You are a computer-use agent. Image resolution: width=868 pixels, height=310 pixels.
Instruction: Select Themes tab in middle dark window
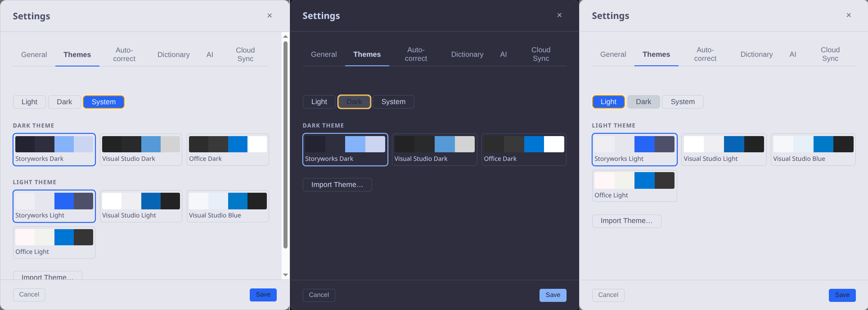coord(367,54)
